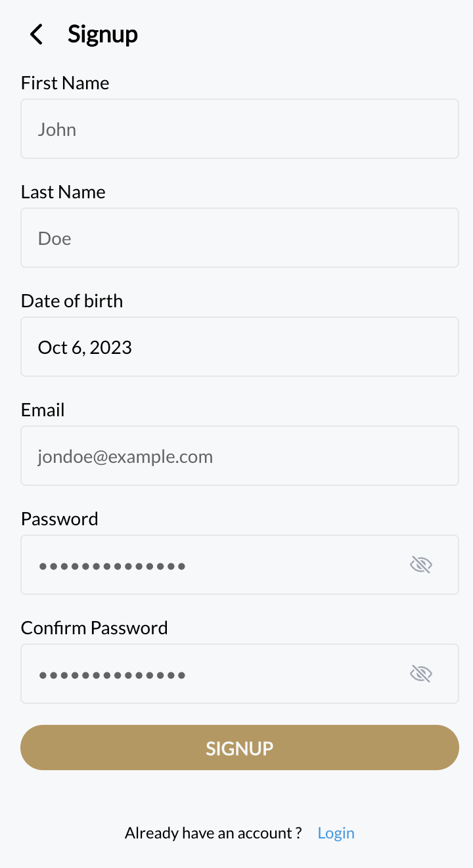This screenshot has width=473, height=868.
Task: Click the Signup page title
Action: (102, 34)
